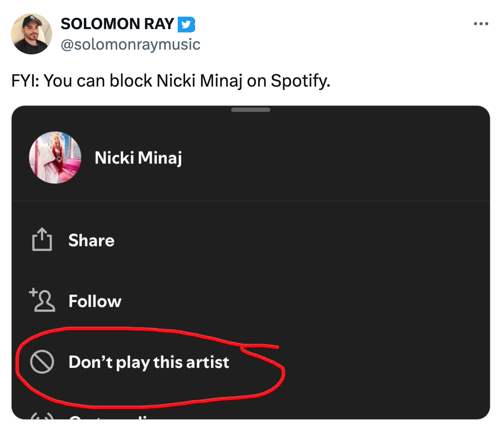Collapse the Spotify bottom sheet via drag handle
This screenshot has width=504, height=434.
(251, 110)
